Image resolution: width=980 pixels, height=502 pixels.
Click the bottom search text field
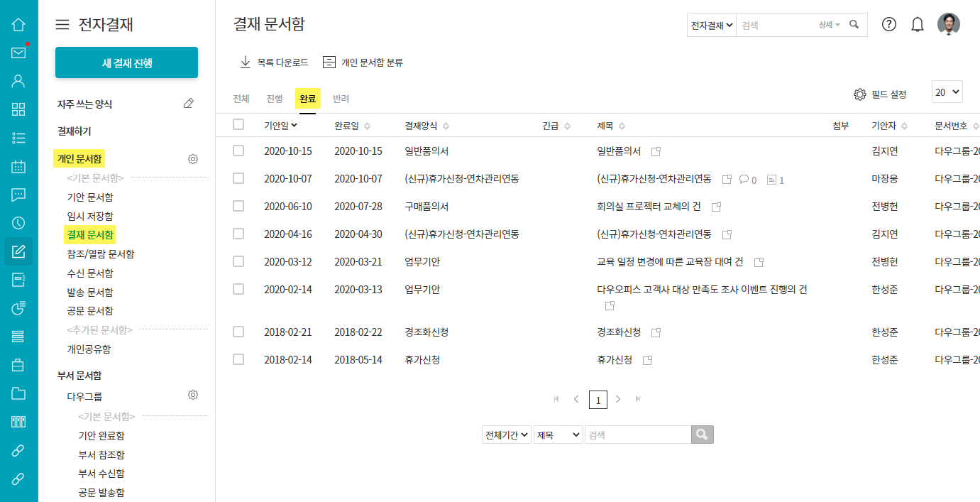coord(637,435)
